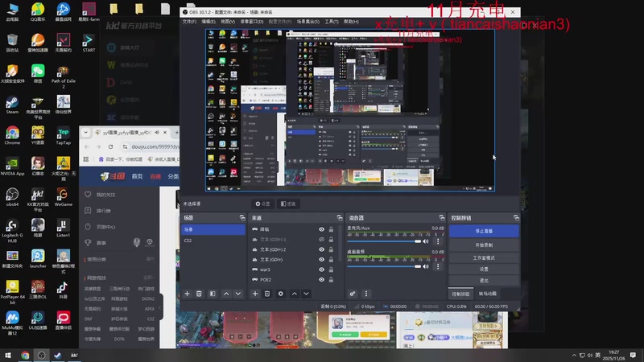Toggle lock on POE2 source
Image resolution: width=644 pixels, height=362 pixels.
(x=331, y=279)
